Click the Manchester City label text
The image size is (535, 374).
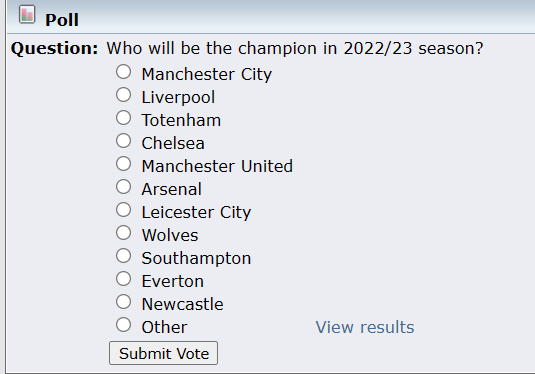[207, 74]
